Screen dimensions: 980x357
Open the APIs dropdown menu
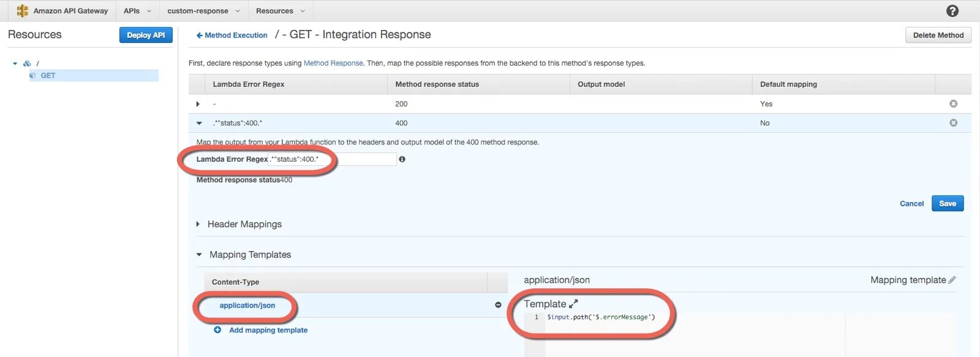tap(137, 11)
